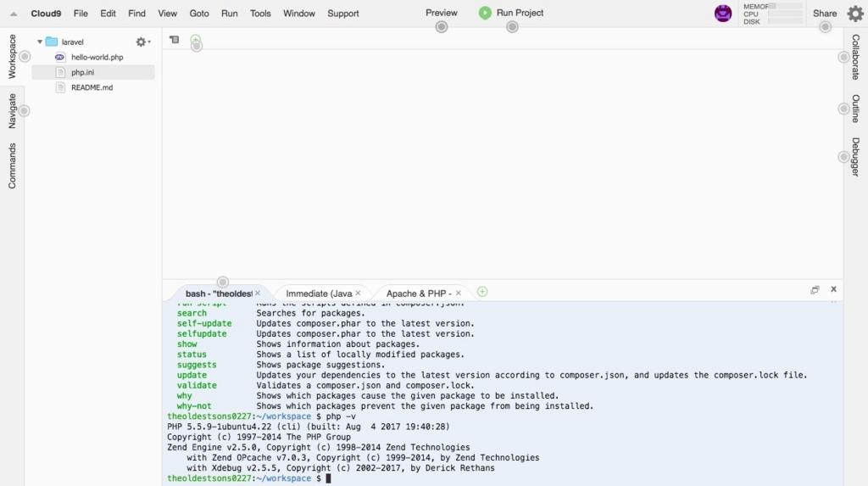Click the README.md file icon
Viewport: 868px width, 486px height.
point(60,87)
